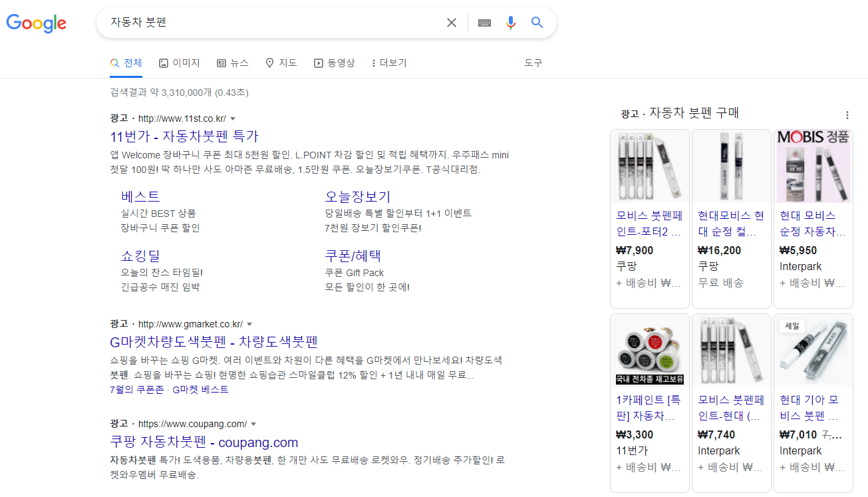
Task: Open the G마켓차량도색붓펜 result title
Action: coord(214,342)
